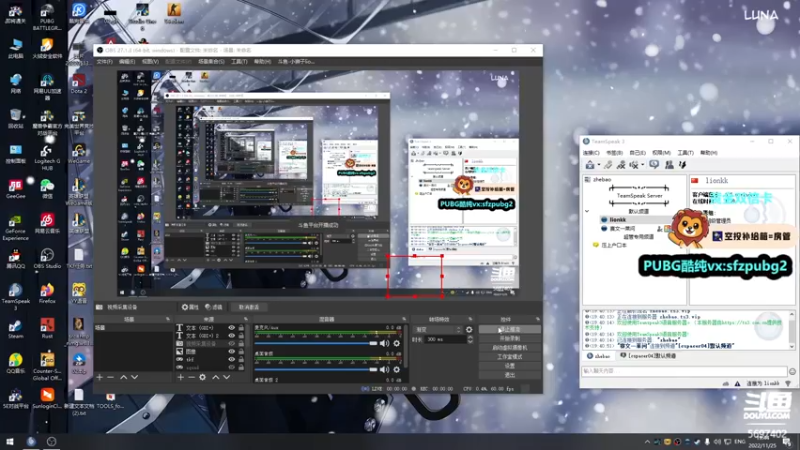Open dropdown arrow beside TeamSpeak away icon
The width and height of the screenshot is (800, 450).
tap(598, 165)
